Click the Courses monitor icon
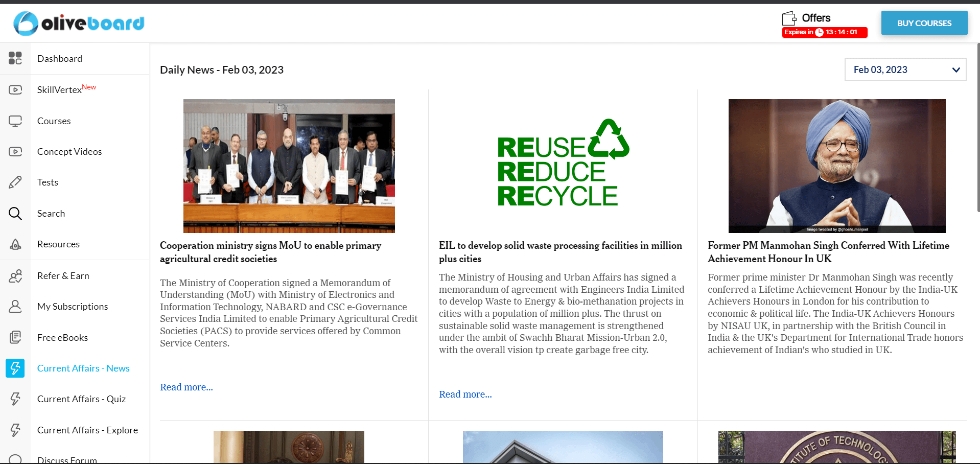Viewport: 980px width, 464px height. [15, 121]
